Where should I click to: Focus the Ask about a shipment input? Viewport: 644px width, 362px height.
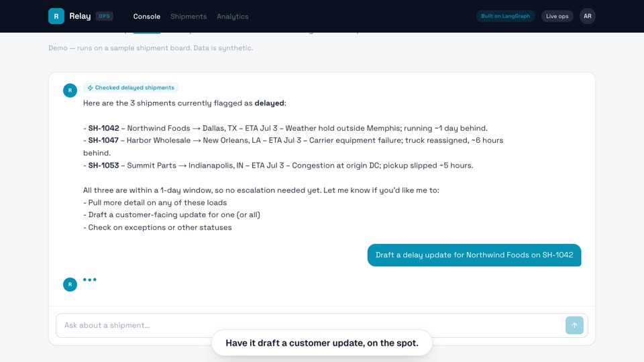pos(311,326)
